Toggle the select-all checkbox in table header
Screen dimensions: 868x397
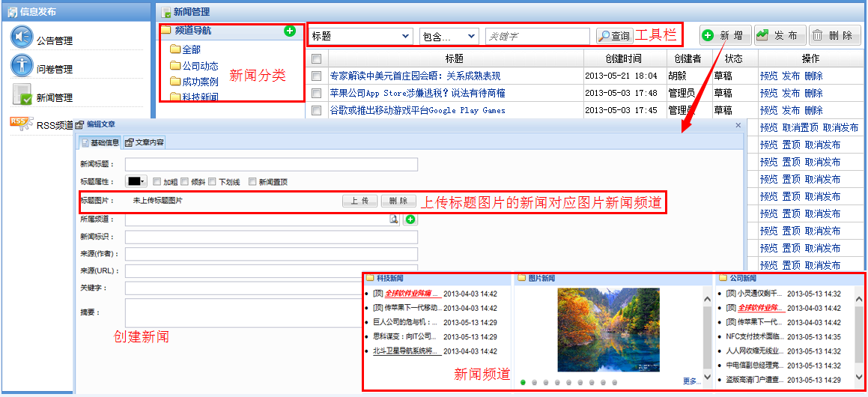317,58
